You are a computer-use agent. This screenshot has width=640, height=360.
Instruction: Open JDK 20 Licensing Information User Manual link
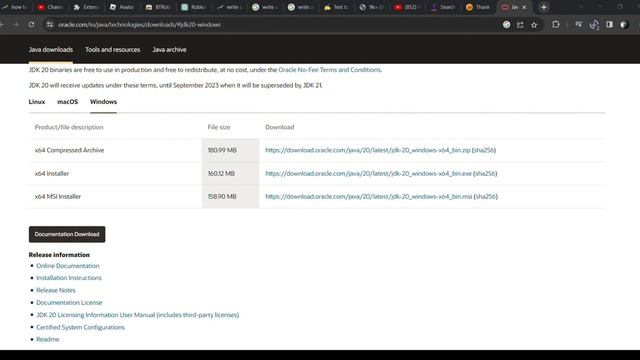pyautogui.click(x=138, y=315)
